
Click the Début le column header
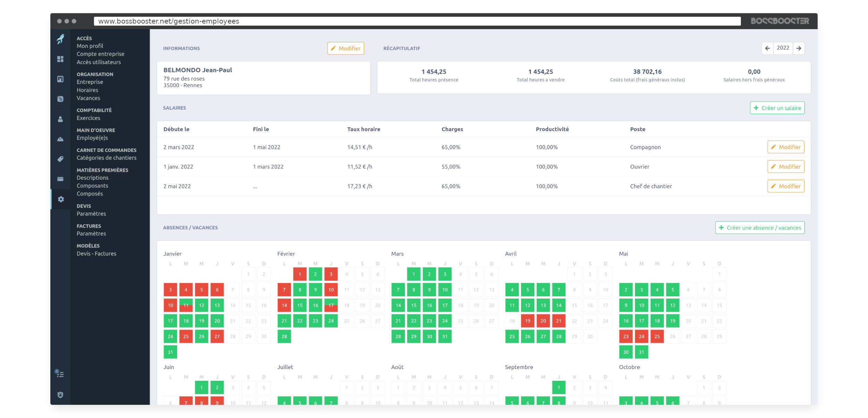tap(176, 129)
